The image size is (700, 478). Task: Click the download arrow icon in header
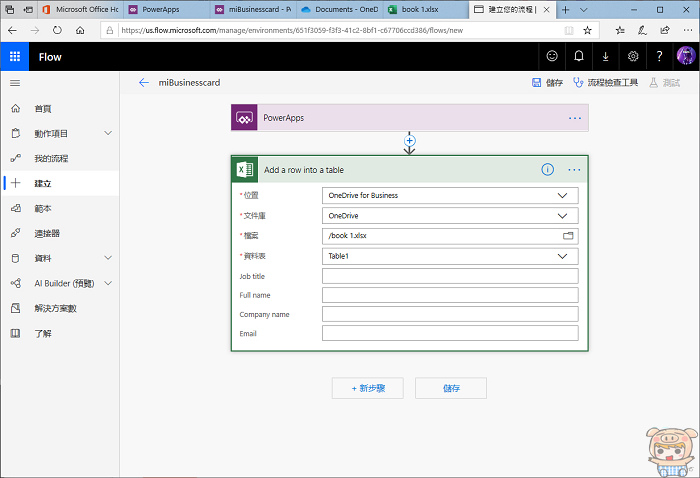[x=605, y=57]
